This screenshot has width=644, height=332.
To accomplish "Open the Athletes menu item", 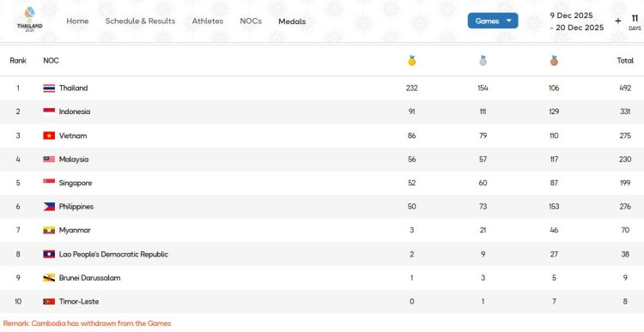I will click(x=208, y=21).
